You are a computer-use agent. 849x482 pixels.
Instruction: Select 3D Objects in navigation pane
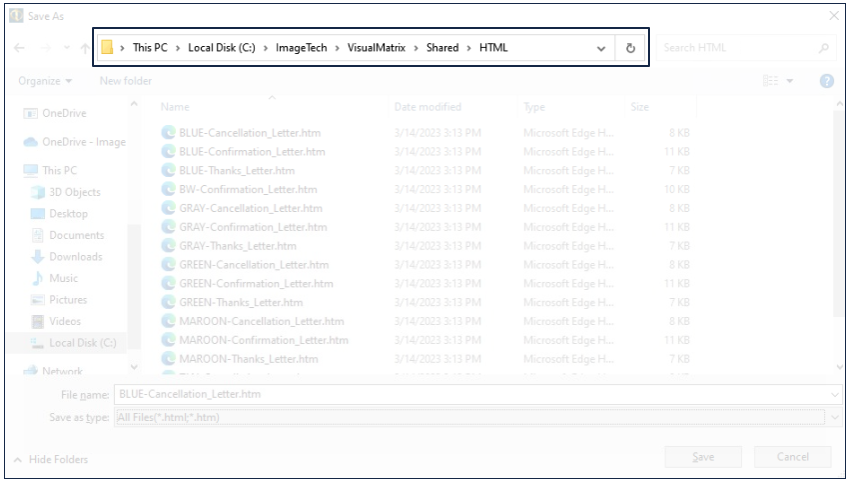74,192
